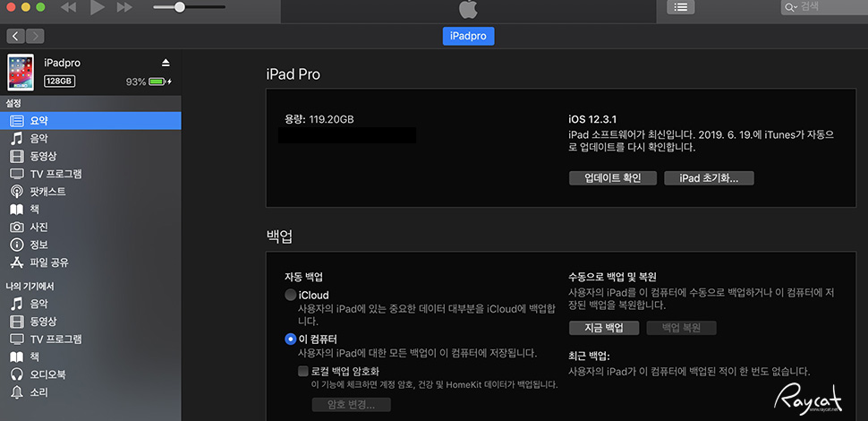The height and width of the screenshot is (421, 868).
Task: Click the bell icon beside 소리
Action: [x=17, y=392]
